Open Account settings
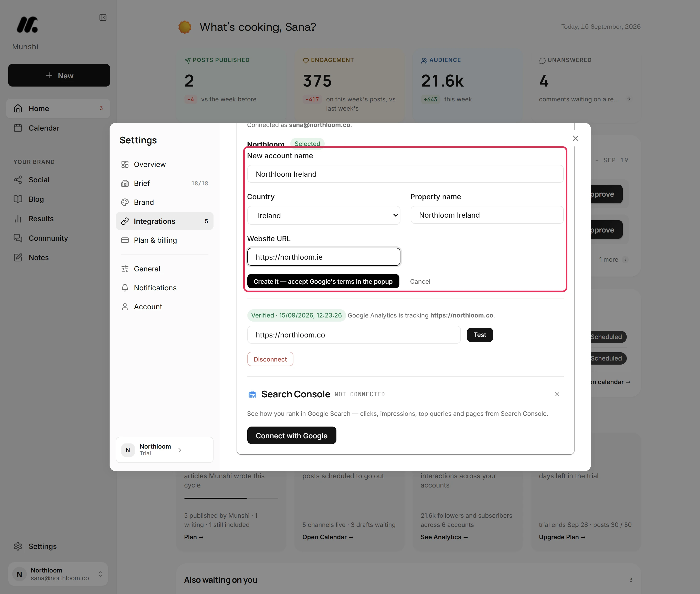Screen dimensions: 700x594 pos(164,307)
